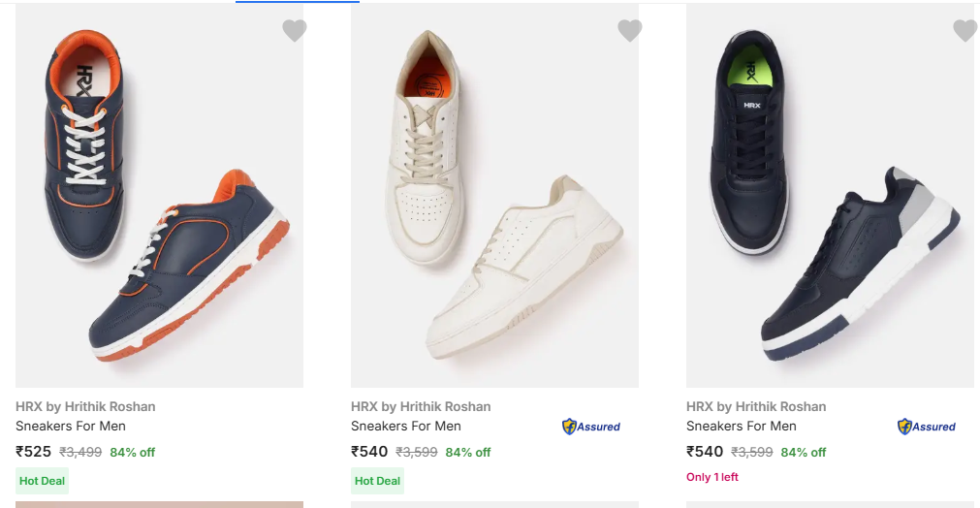This screenshot has width=980, height=508.
Task: Add navy grey sneakers to wishlist
Action: [965, 31]
